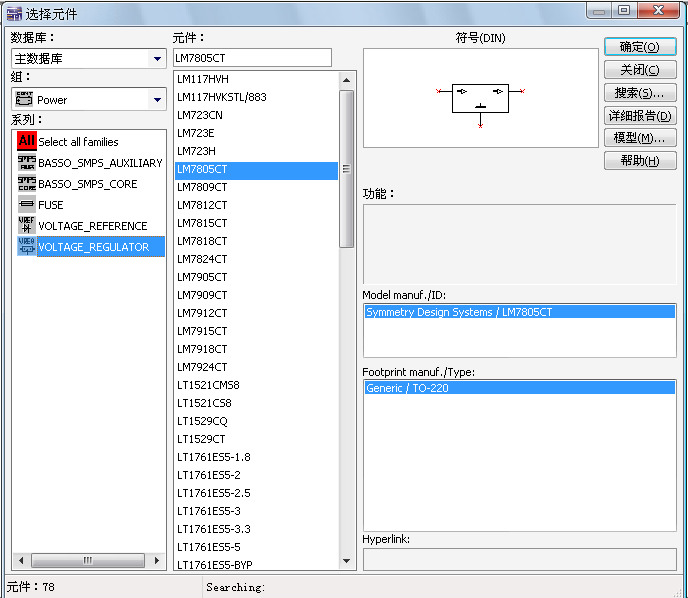
Task: Click the FUSE family icon
Action: point(26,205)
